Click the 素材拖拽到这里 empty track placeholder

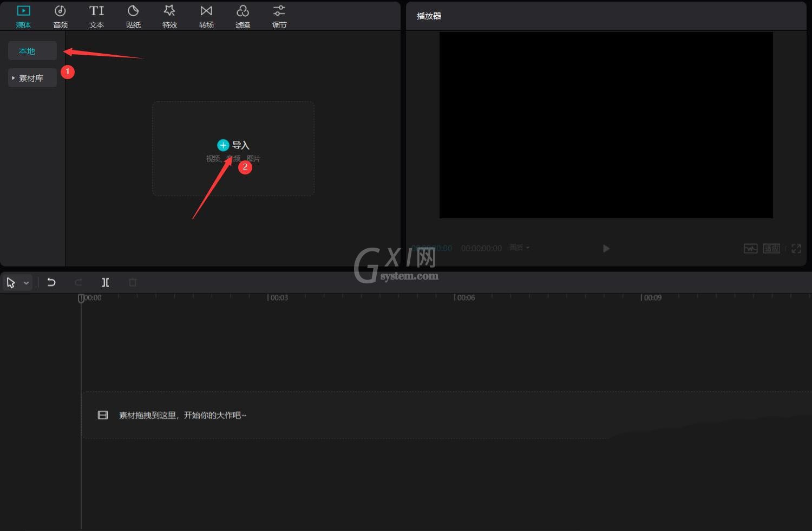pyautogui.click(x=447, y=415)
